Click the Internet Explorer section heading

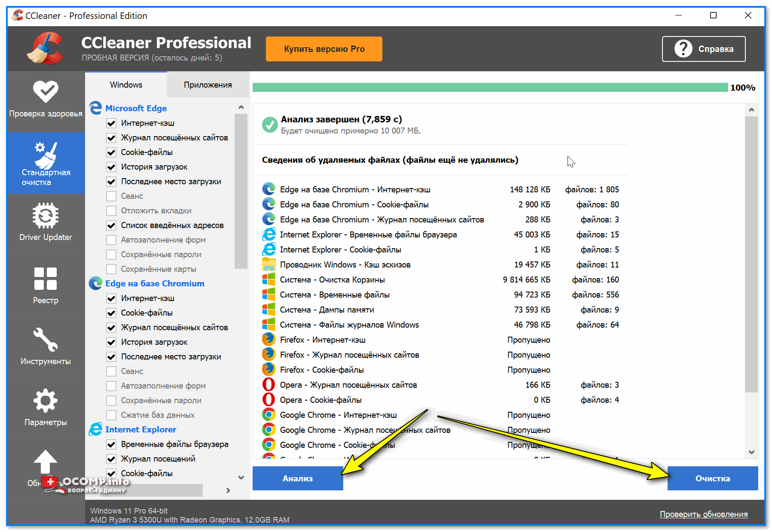point(140,429)
